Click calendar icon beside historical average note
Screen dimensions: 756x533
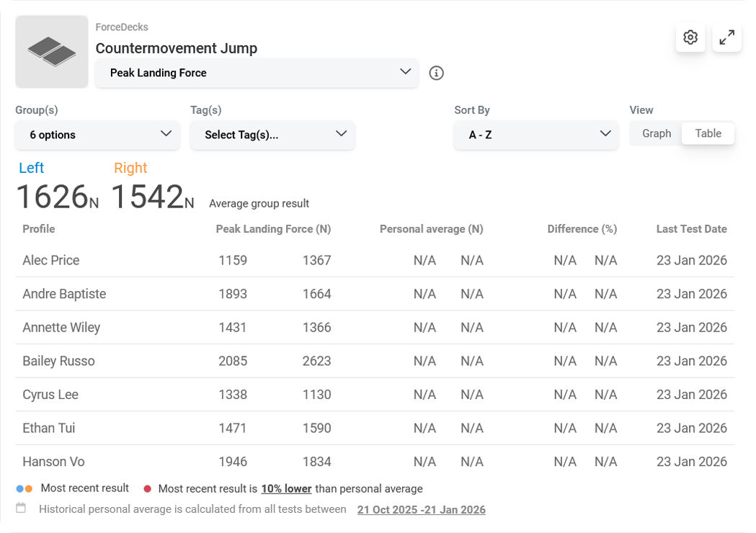pos(21,508)
